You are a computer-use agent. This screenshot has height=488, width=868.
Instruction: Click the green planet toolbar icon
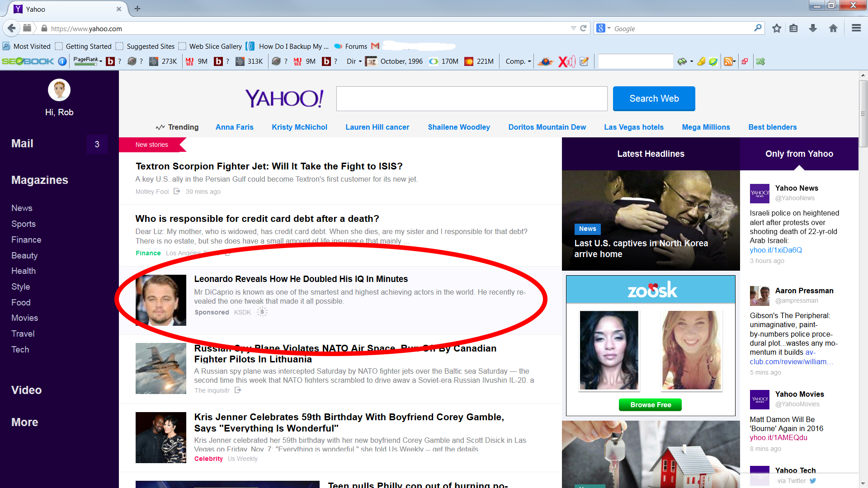click(x=713, y=61)
